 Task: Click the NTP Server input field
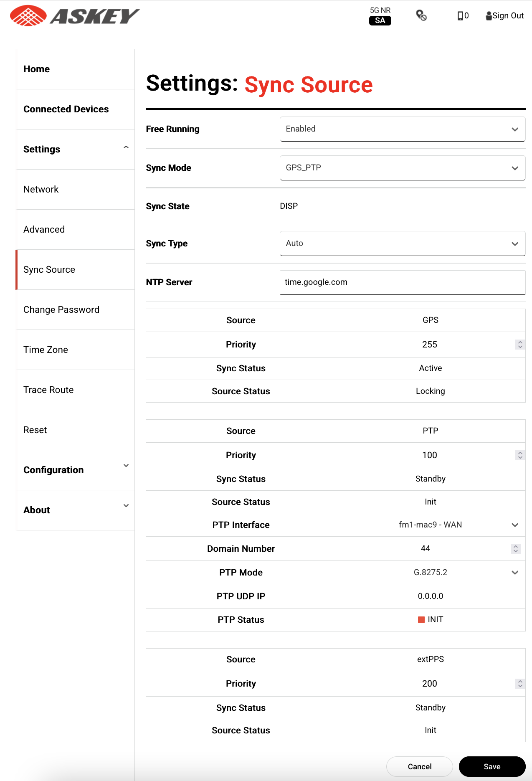click(x=402, y=282)
